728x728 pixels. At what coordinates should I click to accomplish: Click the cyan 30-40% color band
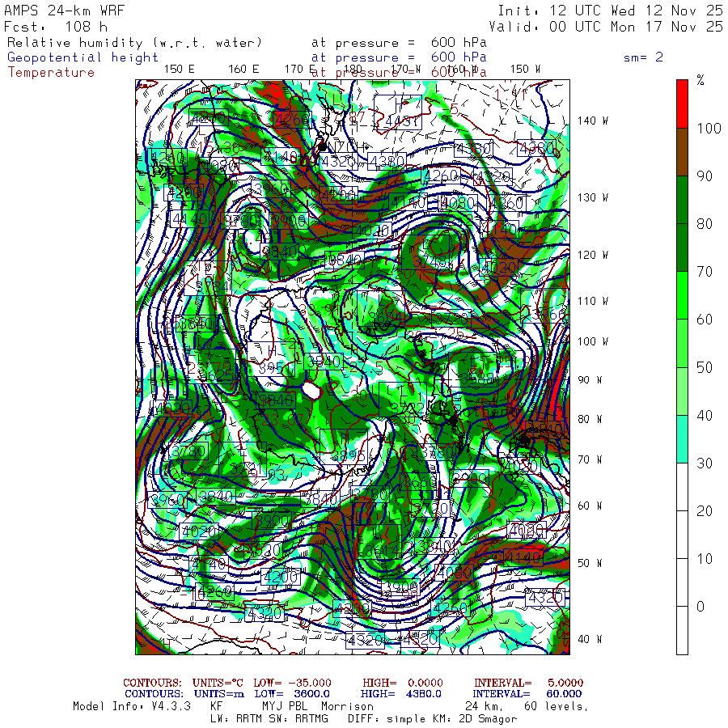coord(682,438)
